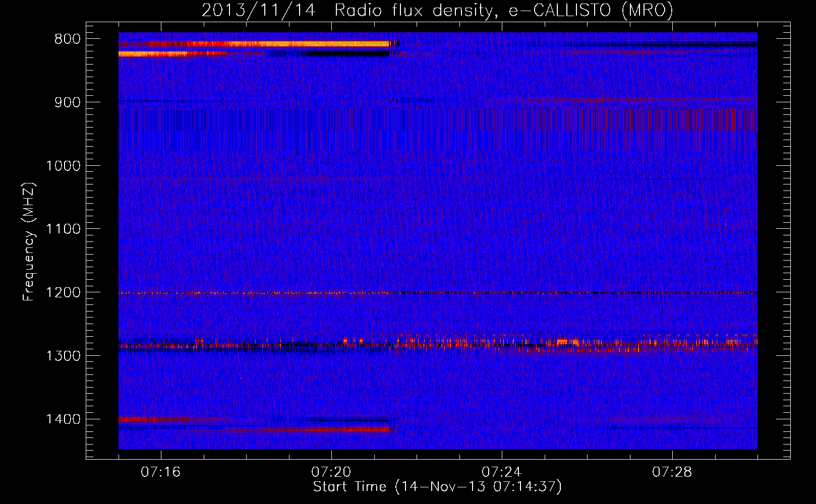Click the 1000 frequency tick label
Screen dimensions: 816x504
(63, 166)
